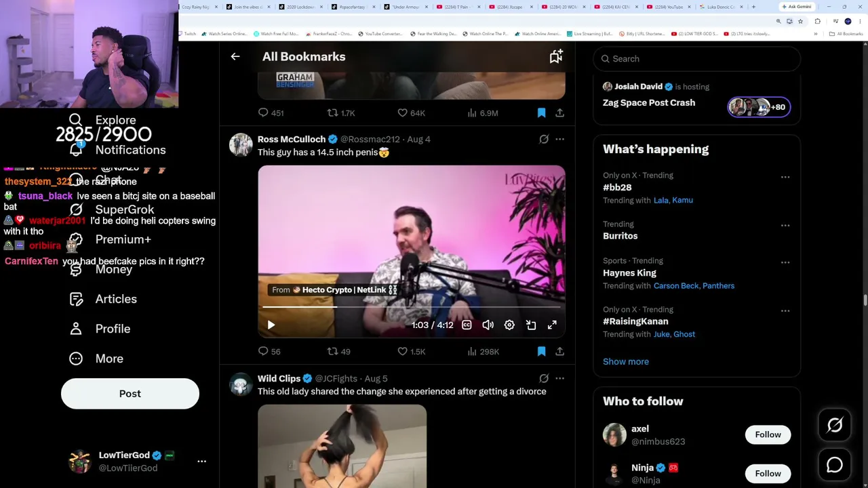
Task: Follow the axel account
Action: 768,434
